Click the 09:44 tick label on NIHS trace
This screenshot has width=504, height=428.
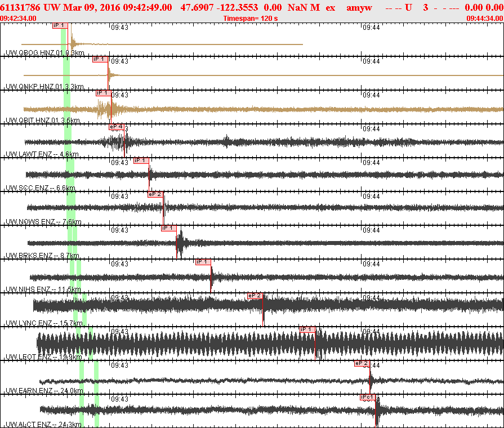point(371,264)
